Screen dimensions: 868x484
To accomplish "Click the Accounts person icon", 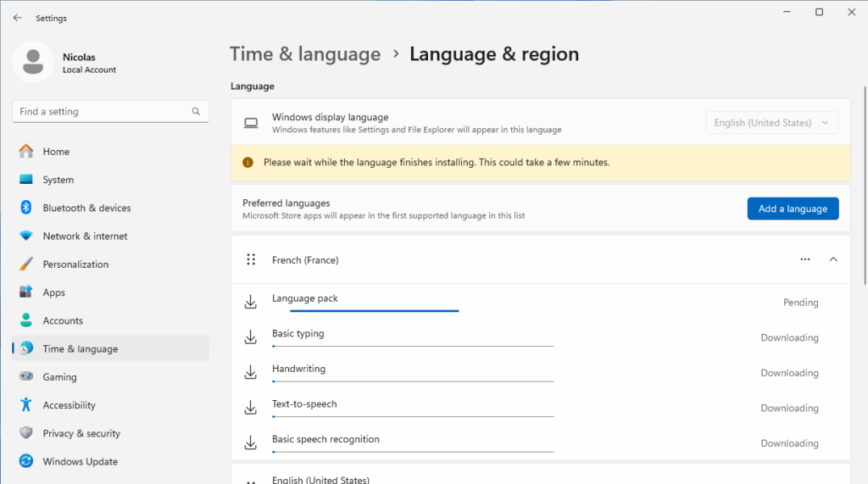I will 26,320.
